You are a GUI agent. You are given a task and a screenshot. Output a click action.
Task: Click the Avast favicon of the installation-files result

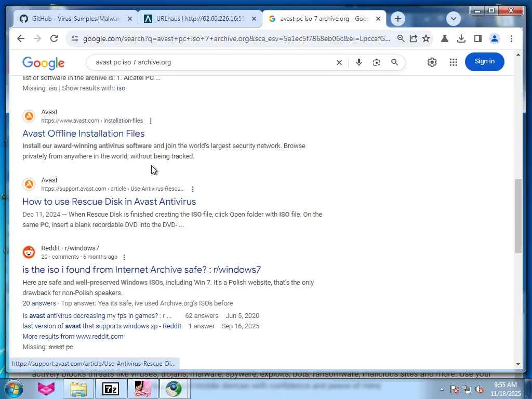29,116
